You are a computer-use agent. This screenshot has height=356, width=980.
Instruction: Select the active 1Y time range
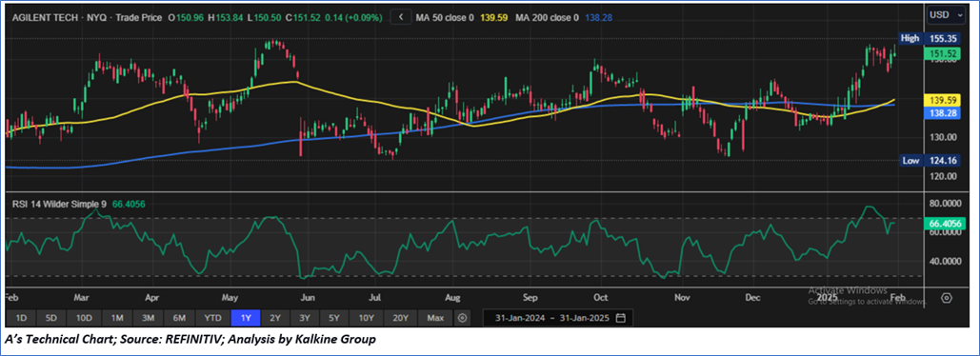pyautogui.click(x=246, y=318)
